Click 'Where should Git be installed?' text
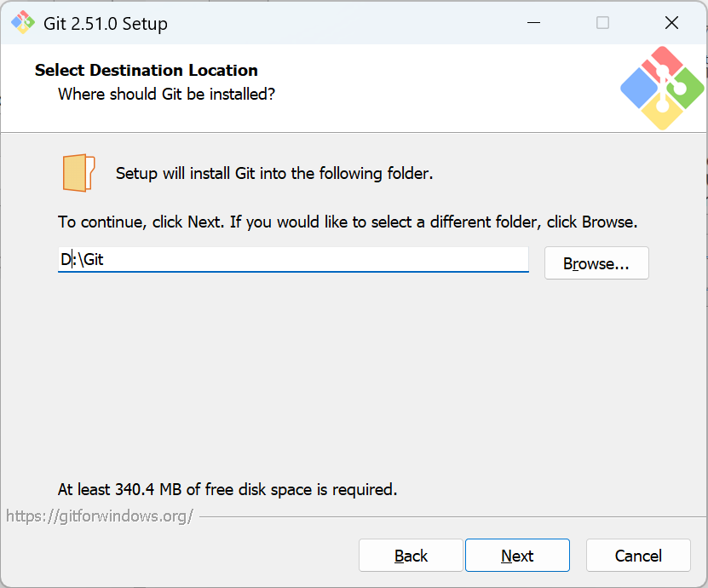The image size is (708, 588). (x=167, y=94)
